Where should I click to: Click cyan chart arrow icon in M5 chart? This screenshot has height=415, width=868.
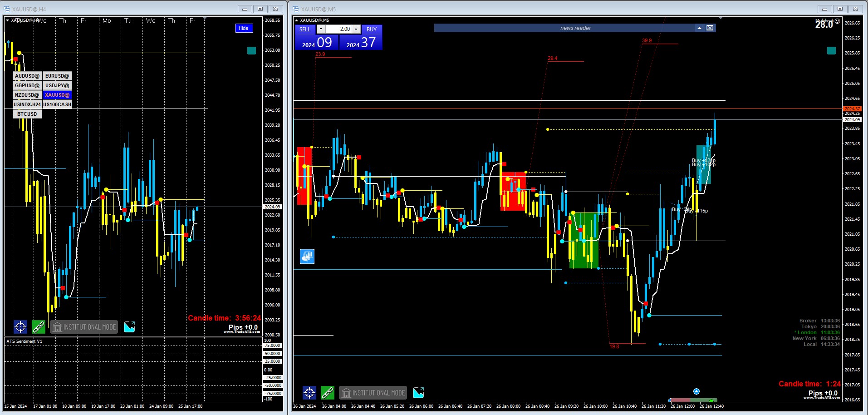click(x=418, y=392)
